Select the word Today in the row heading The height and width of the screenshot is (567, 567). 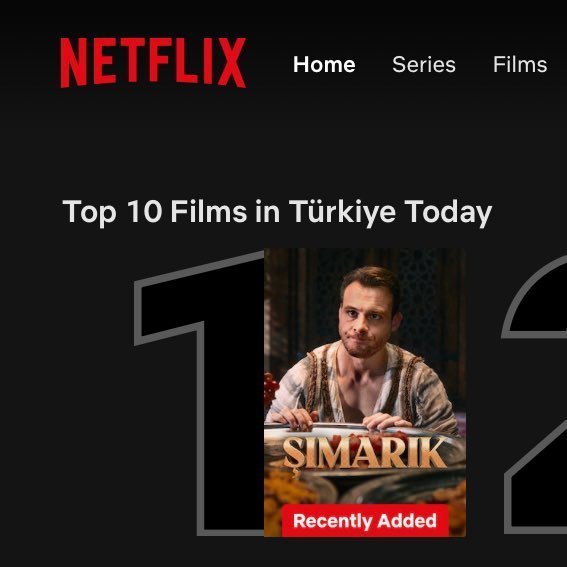(x=448, y=212)
